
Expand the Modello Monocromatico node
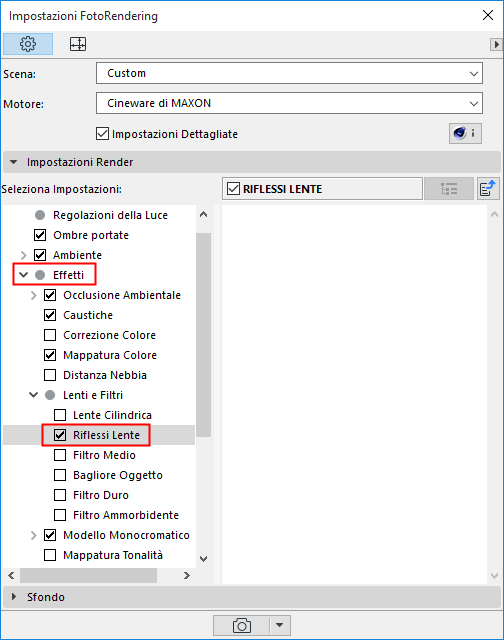pyautogui.click(x=33, y=535)
